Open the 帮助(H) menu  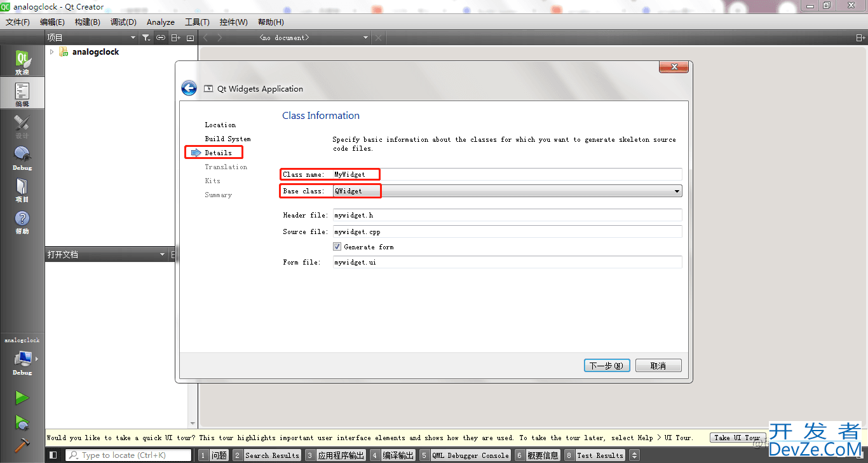pos(271,22)
